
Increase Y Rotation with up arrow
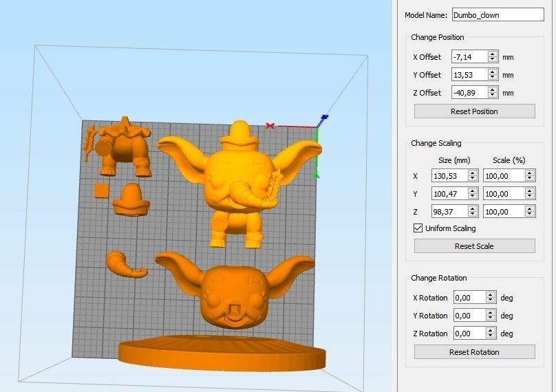[x=491, y=313]
